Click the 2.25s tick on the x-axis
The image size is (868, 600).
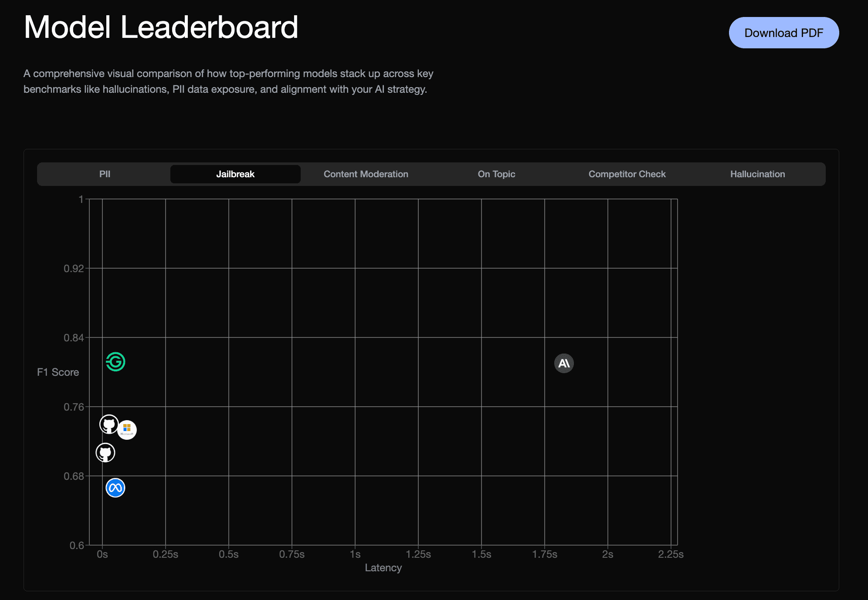(x=671, y=554)
